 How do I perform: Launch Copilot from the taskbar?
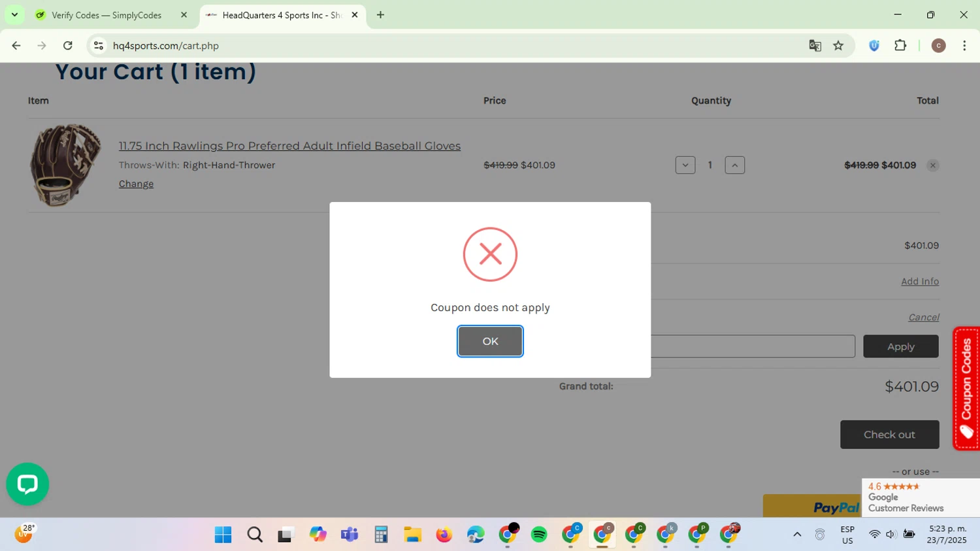pos(318,535)
